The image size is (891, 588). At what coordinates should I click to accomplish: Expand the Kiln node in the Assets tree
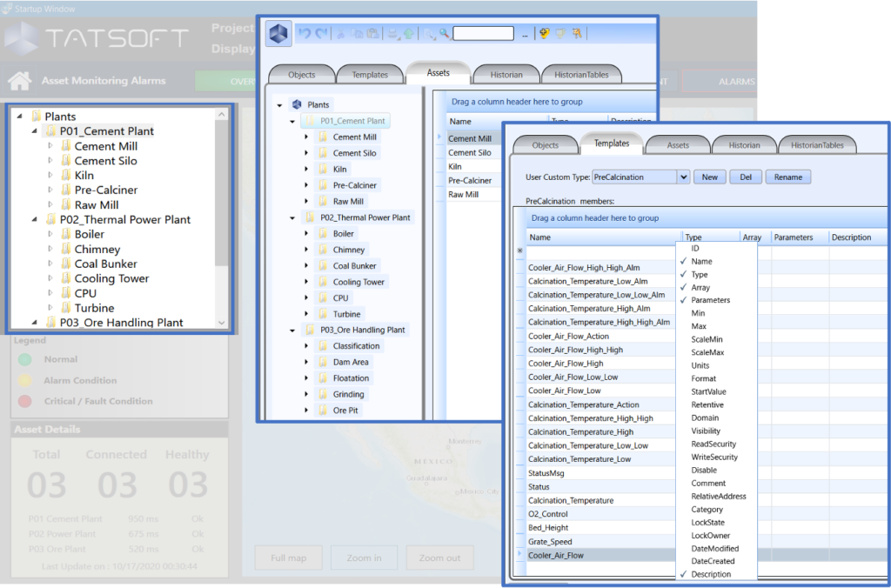(x=305, y=170)
